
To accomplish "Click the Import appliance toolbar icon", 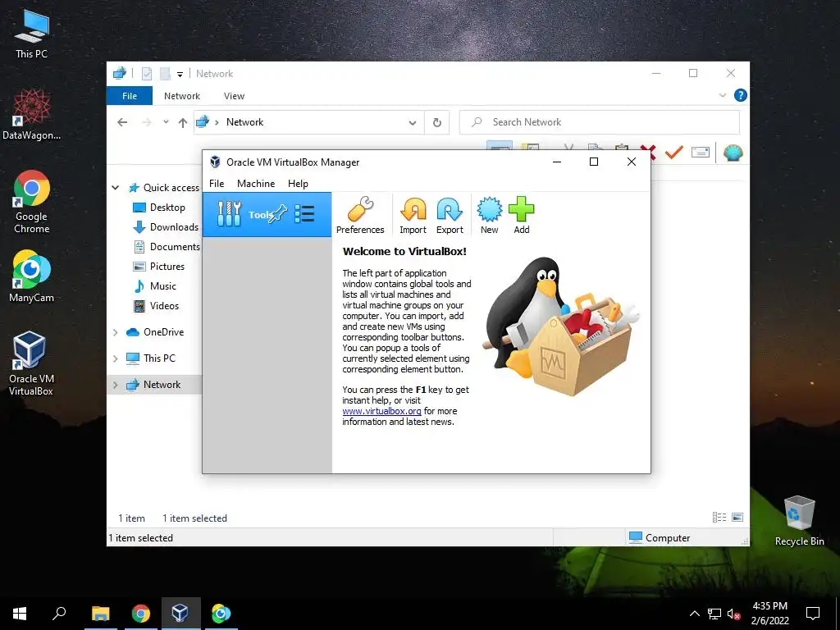I will [x=413, y=216].
